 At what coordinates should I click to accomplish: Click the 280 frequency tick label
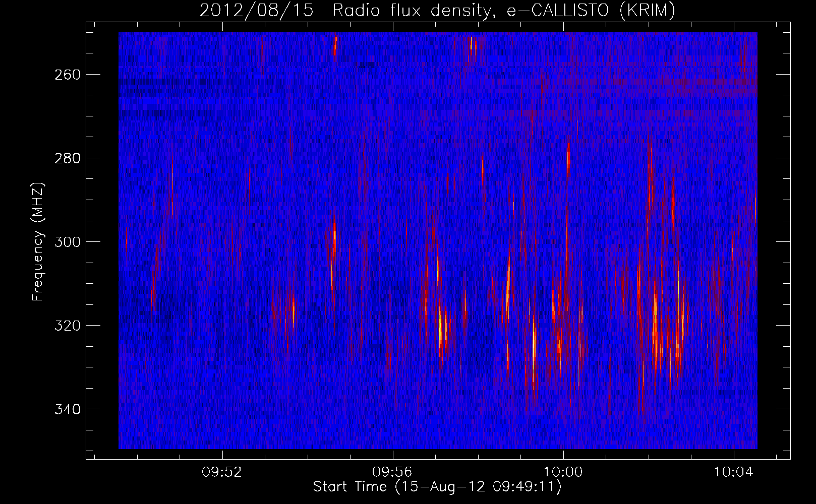tap(67, 158)
